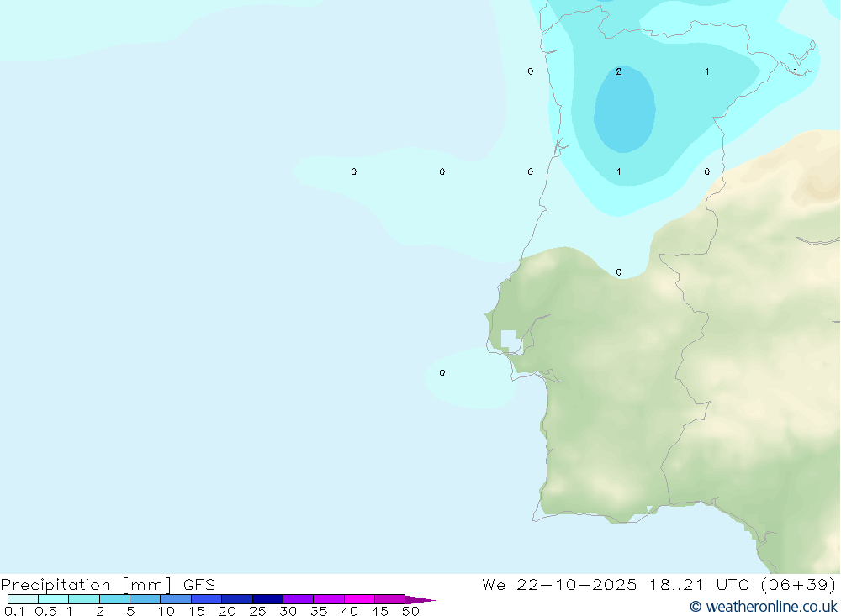Click the '(06+39)' forecast run text
The height and width of the screenshot is (616, 841).
point(799,584)
